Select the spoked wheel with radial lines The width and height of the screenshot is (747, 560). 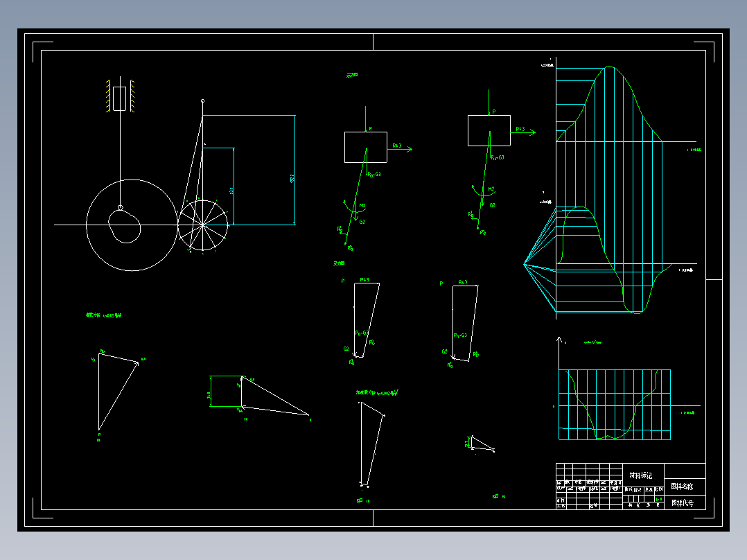click(203, 225)
